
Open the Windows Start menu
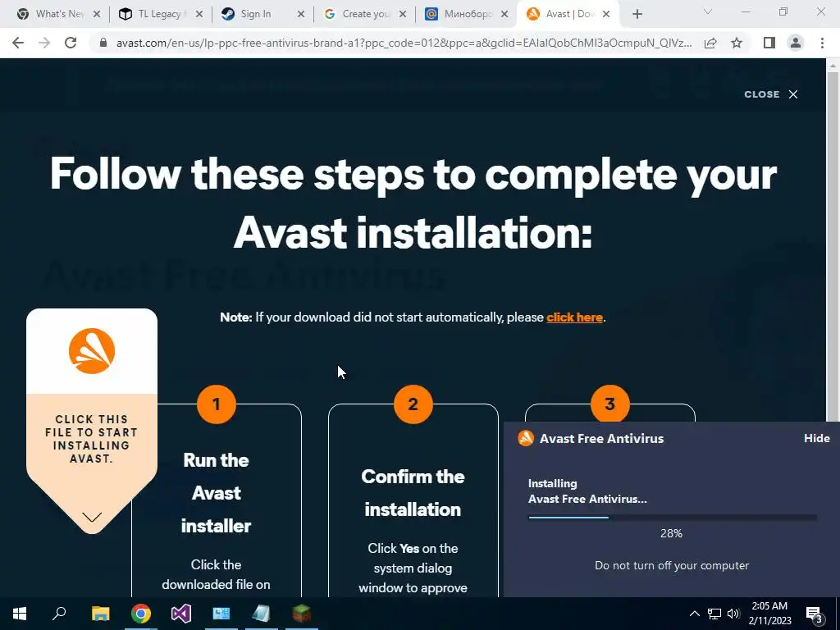[20, 614]
